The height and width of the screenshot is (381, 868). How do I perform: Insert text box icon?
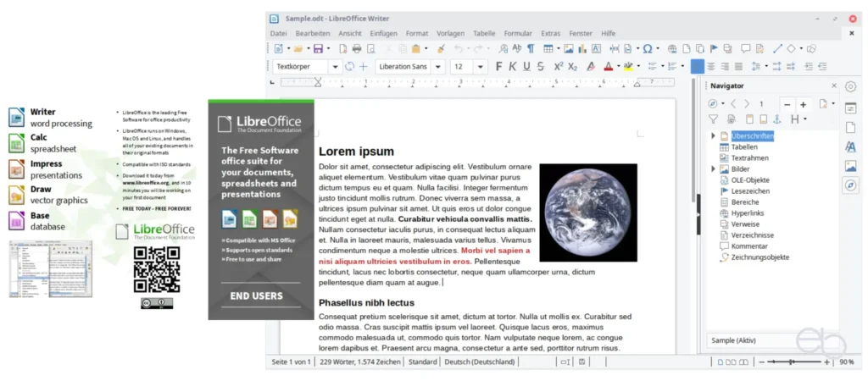(596, 48)
